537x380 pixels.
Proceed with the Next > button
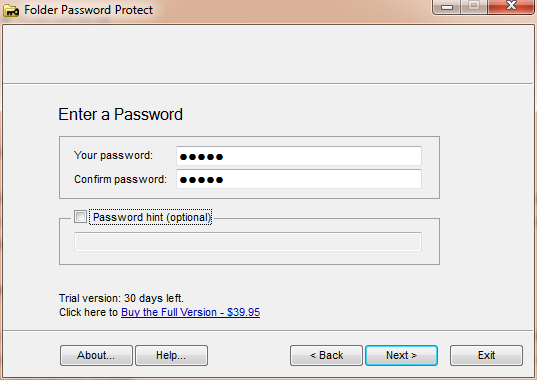click(401, 355)
